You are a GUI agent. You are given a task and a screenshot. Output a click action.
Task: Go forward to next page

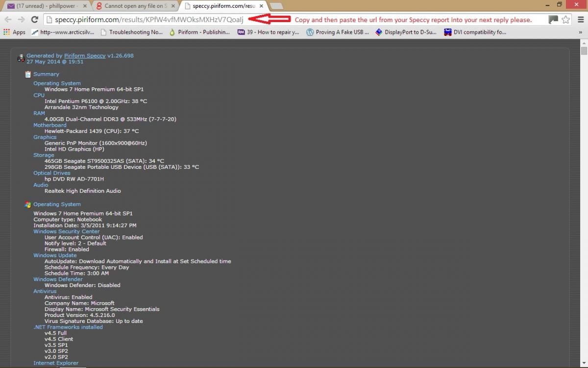tap(21, 20)
